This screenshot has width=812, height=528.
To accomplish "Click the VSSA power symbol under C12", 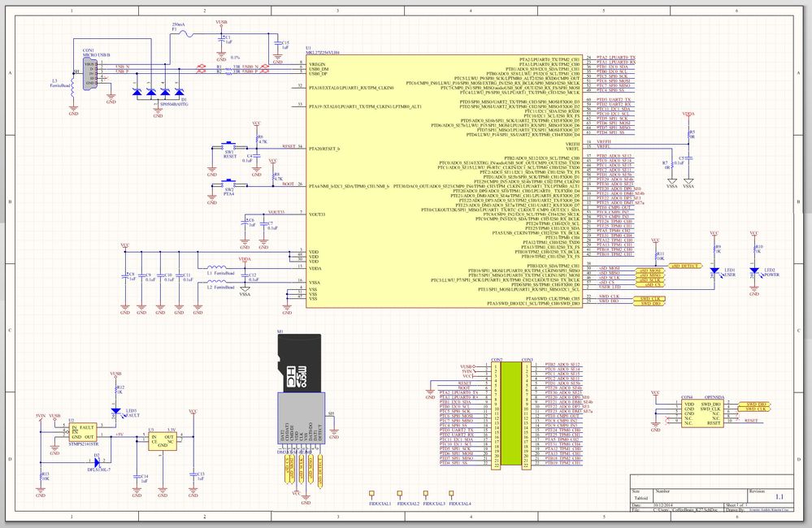I will coord(245,290).
